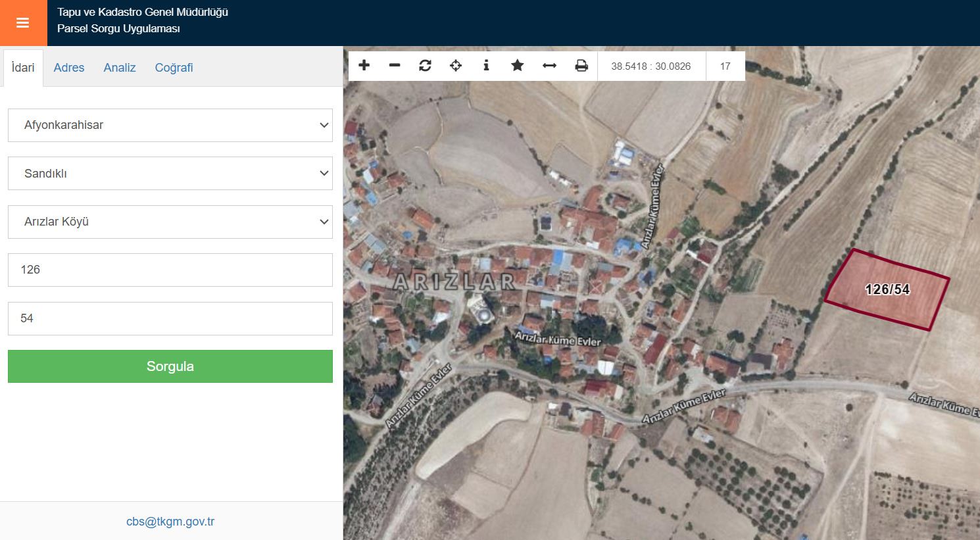Zoom in on the map
Viewport: 980px width, 540px height.
[364, 66]
